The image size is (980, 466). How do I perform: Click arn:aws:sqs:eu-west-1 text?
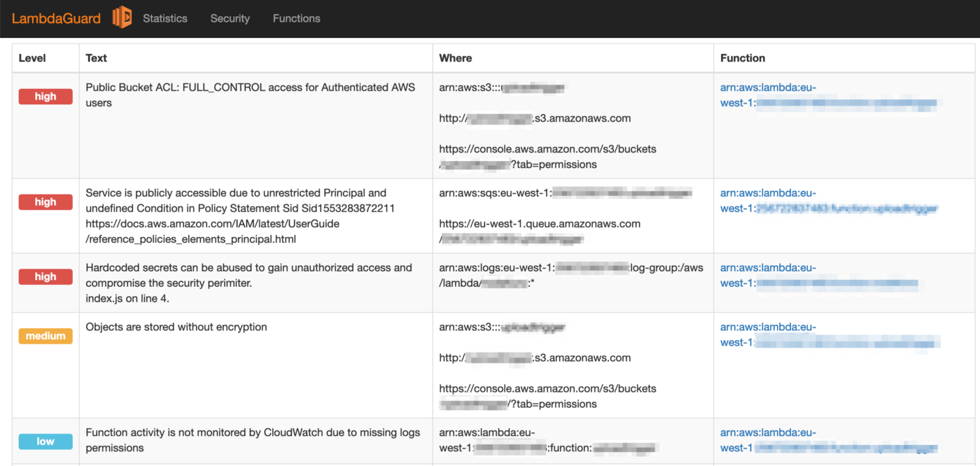(x=566, y=193)
